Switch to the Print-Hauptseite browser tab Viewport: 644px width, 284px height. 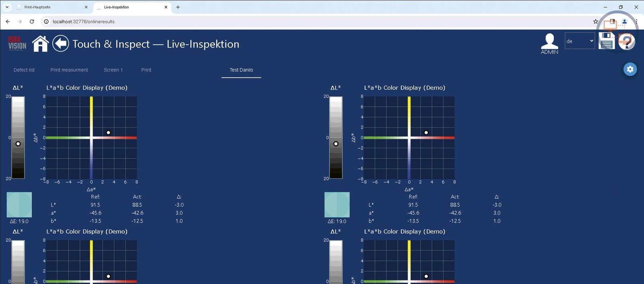(x=52, y=7)
